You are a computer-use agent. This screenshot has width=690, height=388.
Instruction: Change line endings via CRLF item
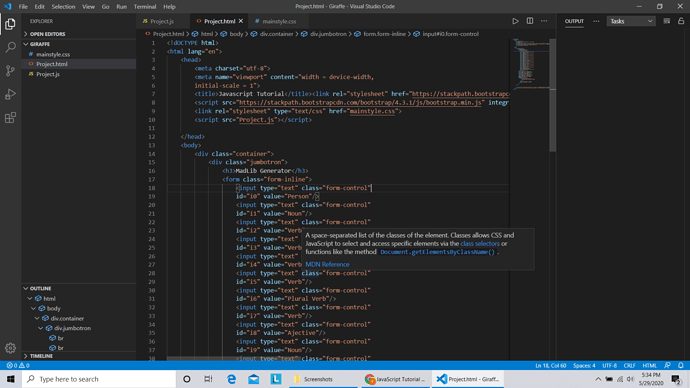629,366
